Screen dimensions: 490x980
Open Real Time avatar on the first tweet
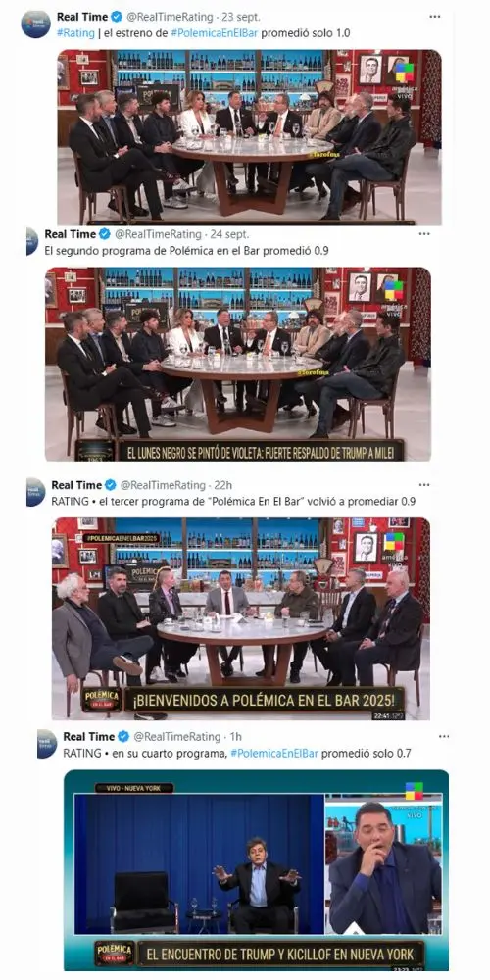(35, 24)
